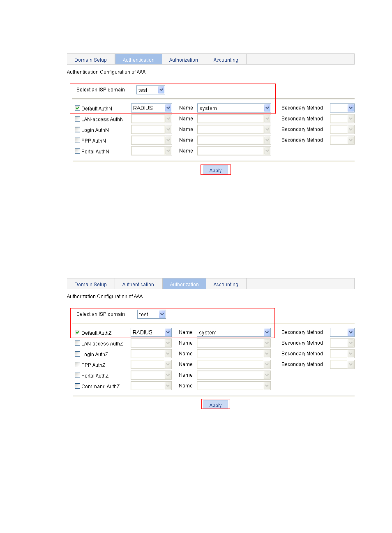
Task: Click Apply in Authorization Configuration
Action: pos(215,405)
